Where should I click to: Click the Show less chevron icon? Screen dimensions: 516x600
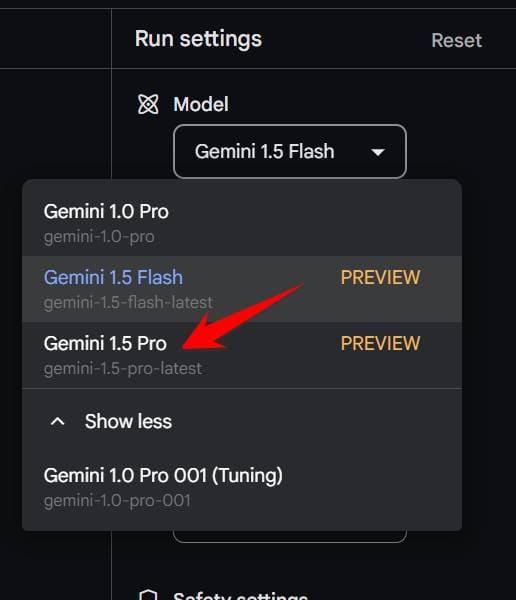click(x=57, y=421)
